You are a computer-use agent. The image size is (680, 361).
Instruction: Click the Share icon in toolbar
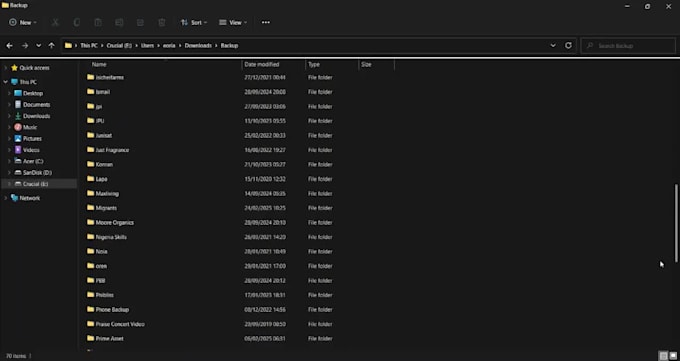(x=140, y=23)
